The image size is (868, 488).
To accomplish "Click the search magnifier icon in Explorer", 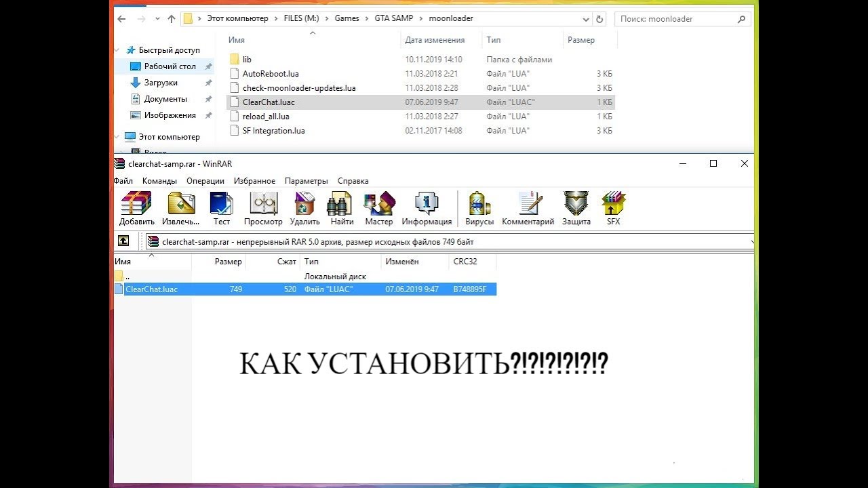I will (742, 19).
